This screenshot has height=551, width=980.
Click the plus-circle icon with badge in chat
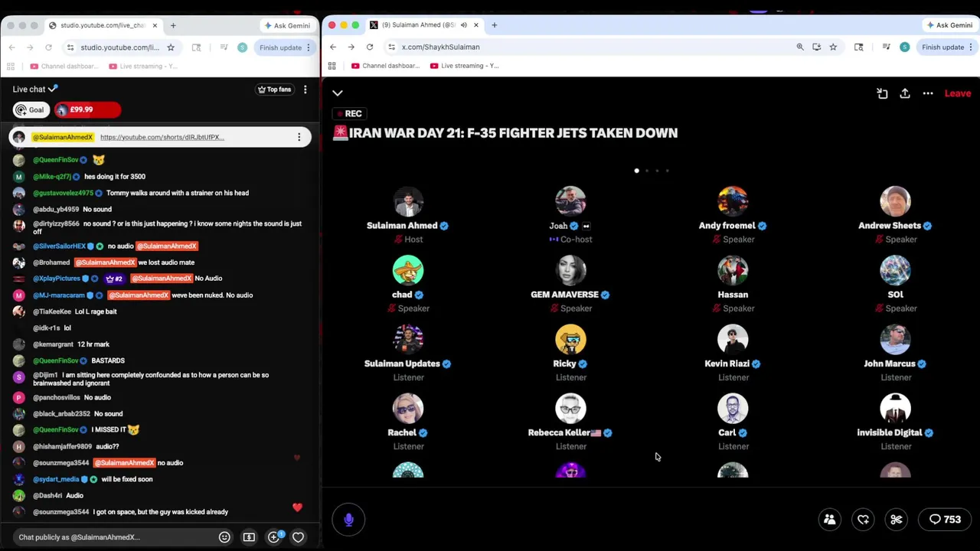[274, 537]
